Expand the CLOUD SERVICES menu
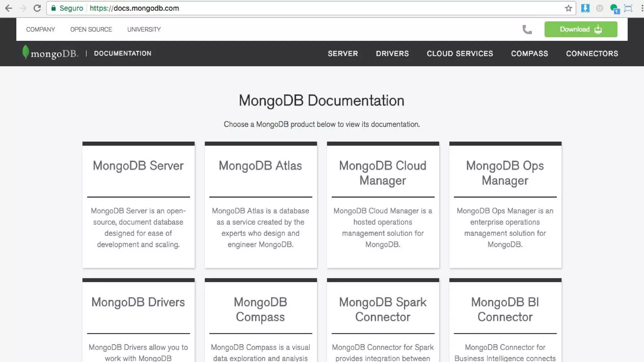Image resolution: width=644 pixels, height=362 pixels. [460, 53]
